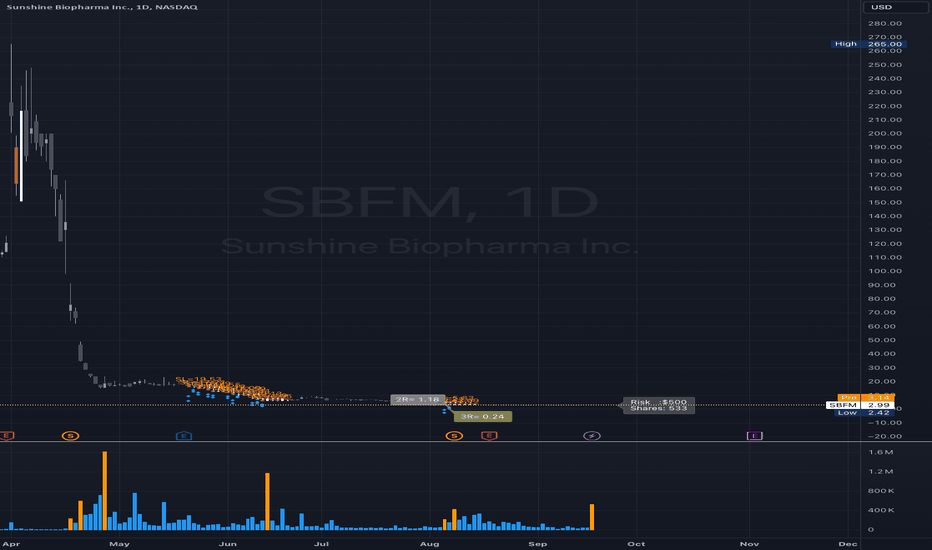Image resolution: width=932 pixels, height=550 pixels.
Task: Click the High 265.00 price label
Action: pos(868,44)
